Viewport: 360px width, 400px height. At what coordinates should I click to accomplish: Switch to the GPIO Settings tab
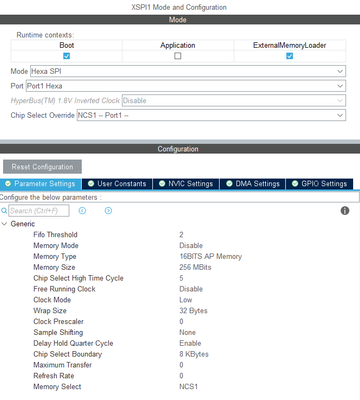point(319,184)
